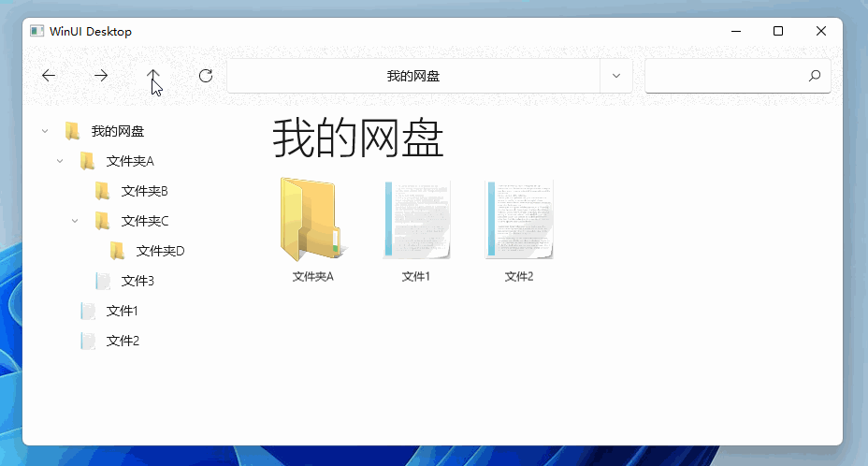Click the 我的网盘 address path box
Screen dimensions: 868x466
pos(413,76)
